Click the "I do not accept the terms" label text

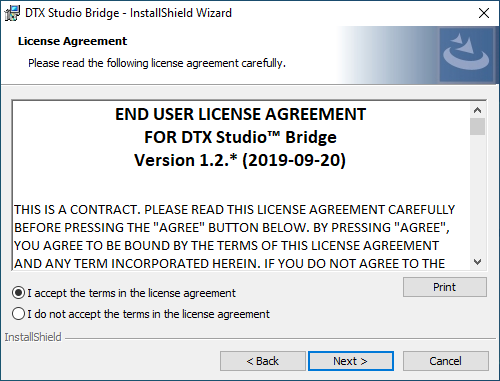coord(148,314)
